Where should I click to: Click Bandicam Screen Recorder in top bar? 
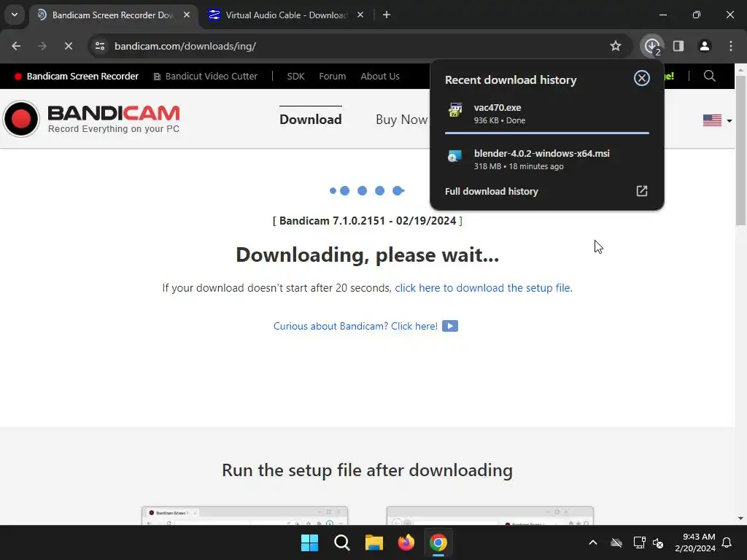point(77,76)
